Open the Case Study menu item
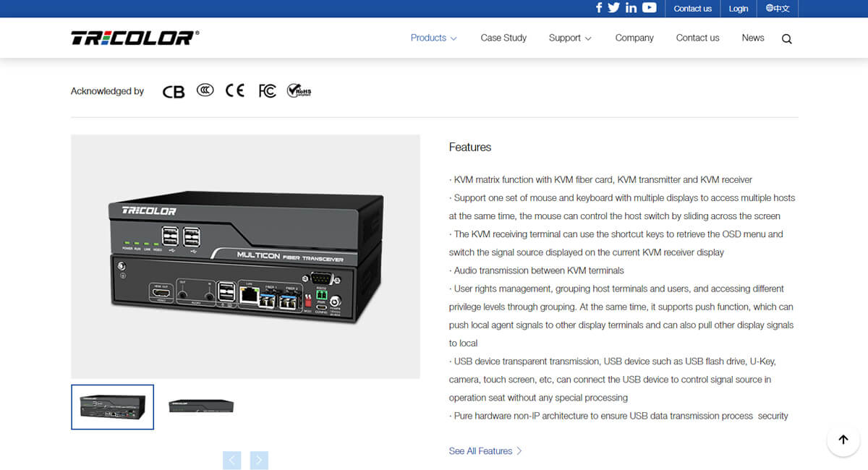868x470 pixels. [x=503, y=38]
